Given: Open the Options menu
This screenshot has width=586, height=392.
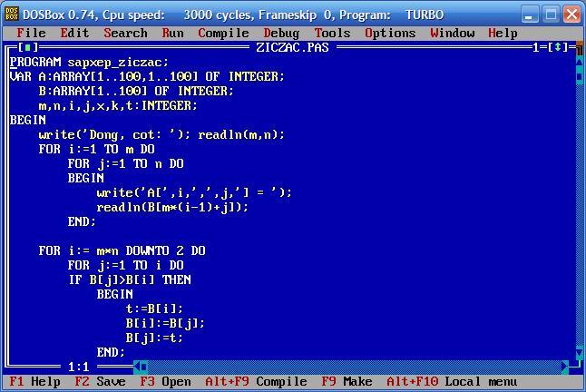Looking at the screenshot, I should [x=390, y=33].
